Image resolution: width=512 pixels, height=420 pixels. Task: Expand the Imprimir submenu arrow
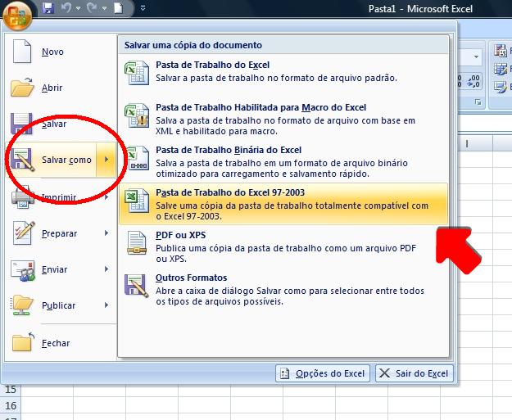point(106,197)
